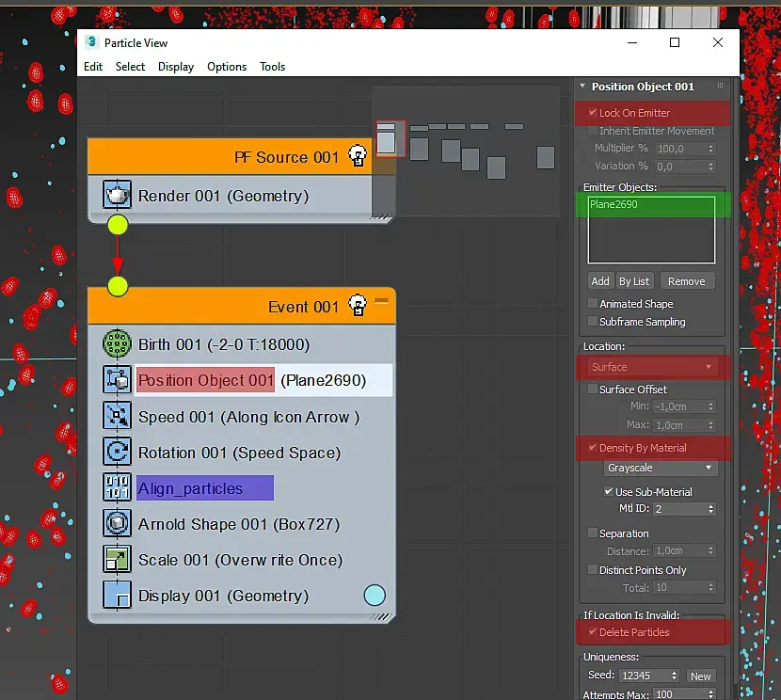
Task: Select the Rotation 001 operator icon
Action: (117, 452)
